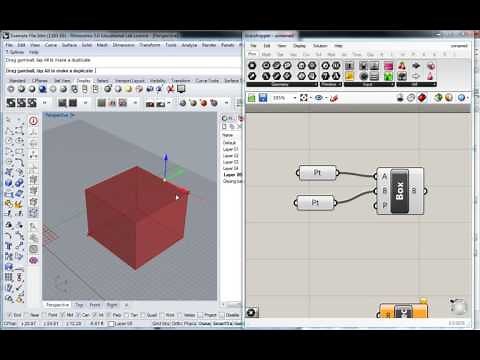Click Grasshopper's Open file icon

(252, 98)
